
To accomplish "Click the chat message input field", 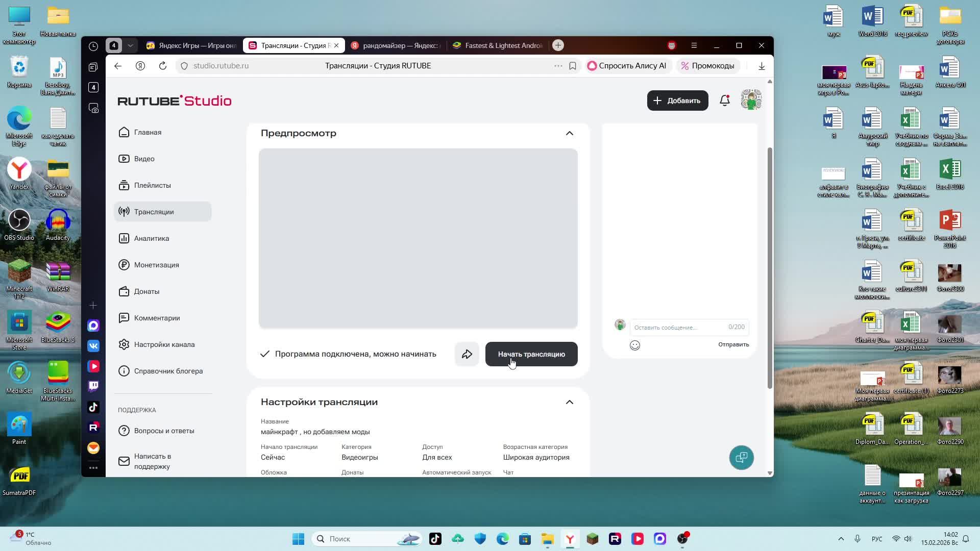I will (x=679, y=328).
